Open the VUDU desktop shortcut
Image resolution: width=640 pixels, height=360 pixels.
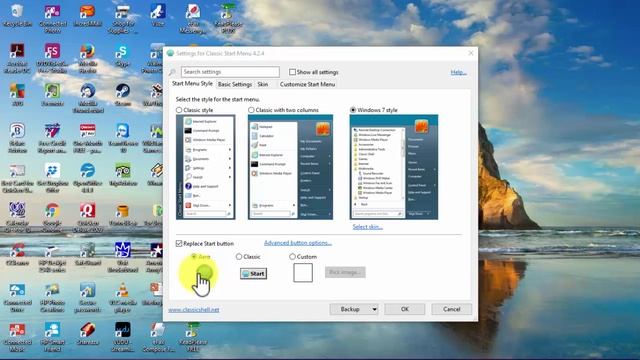(x=122, y=336)
